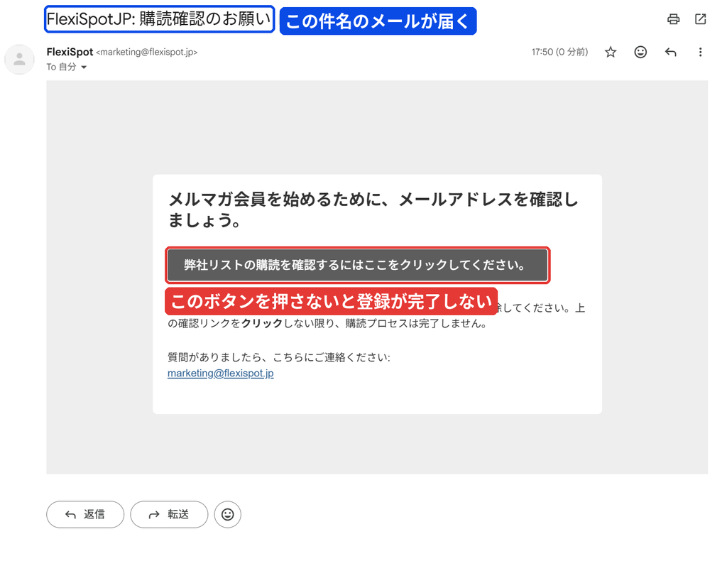Click the sentence 購読プロセスは完了しません
This screenshot has width=727, height=588.
coord(415,324)
